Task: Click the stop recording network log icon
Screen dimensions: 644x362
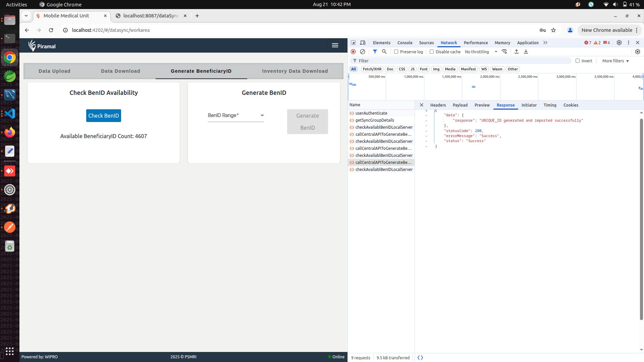Action: pyautogui.click(x=353, y=52)
